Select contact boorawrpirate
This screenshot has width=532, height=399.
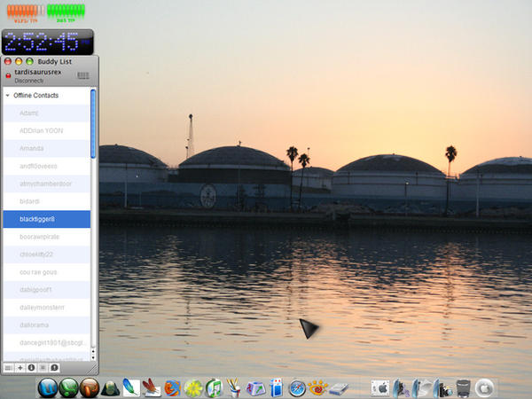[x=47, y=237]
